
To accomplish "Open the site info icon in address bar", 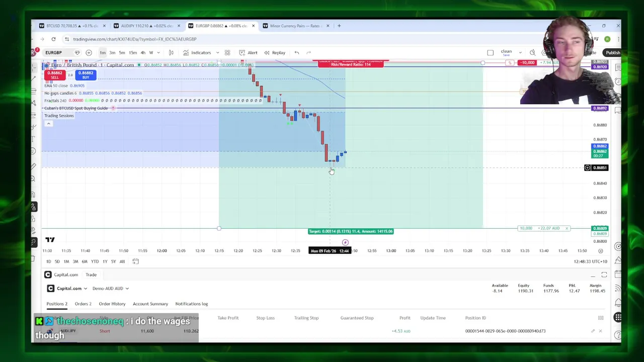I will pos(66,39).
